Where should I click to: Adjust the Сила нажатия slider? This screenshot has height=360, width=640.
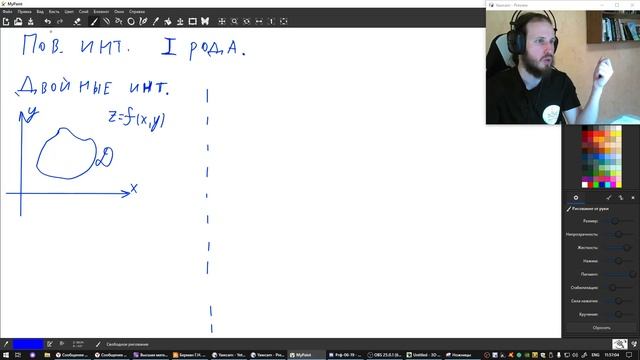[x=620, y=301]
